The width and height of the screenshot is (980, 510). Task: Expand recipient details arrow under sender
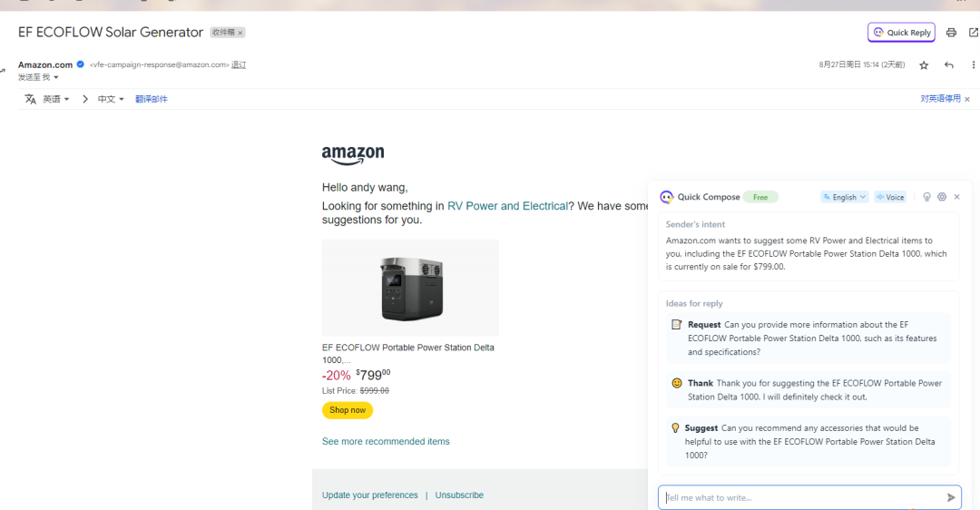click(x=55, y=77)
